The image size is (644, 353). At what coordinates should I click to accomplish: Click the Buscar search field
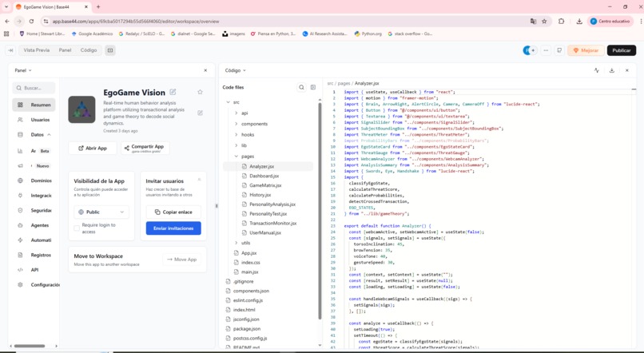34,88
